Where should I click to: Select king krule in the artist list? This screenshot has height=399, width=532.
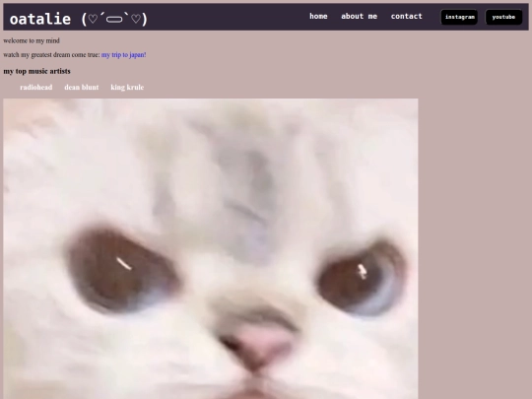[127, 88]
